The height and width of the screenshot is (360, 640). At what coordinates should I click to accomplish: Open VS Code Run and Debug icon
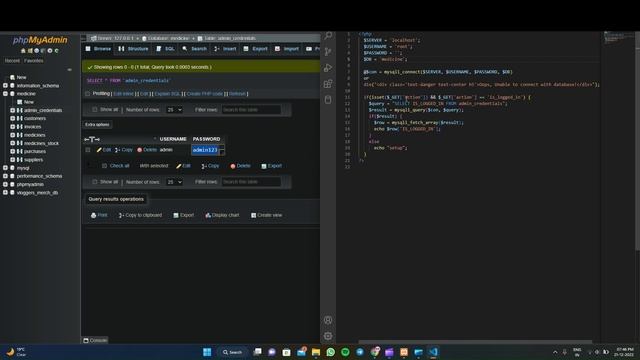click(x=328, y=68)
